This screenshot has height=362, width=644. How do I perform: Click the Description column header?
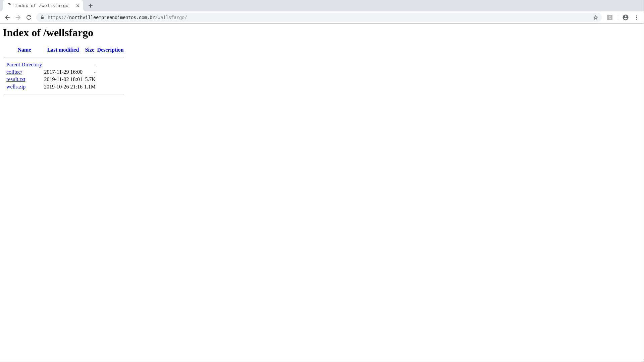point(110,50)
